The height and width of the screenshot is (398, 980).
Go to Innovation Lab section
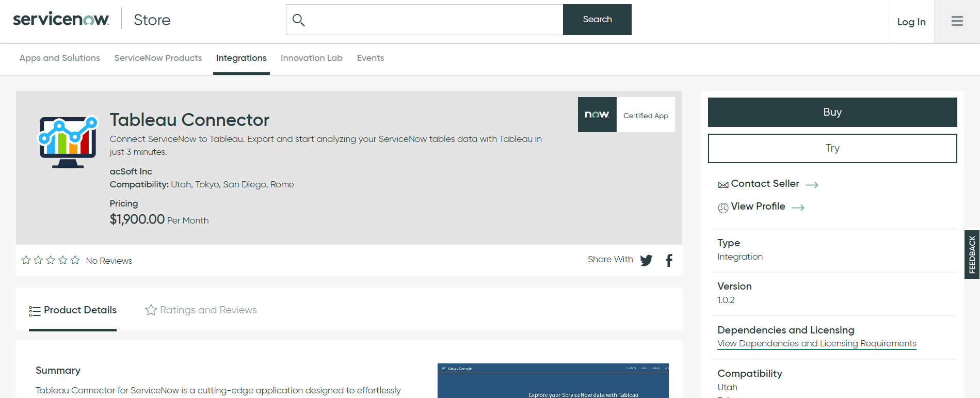tap(312, 58)
